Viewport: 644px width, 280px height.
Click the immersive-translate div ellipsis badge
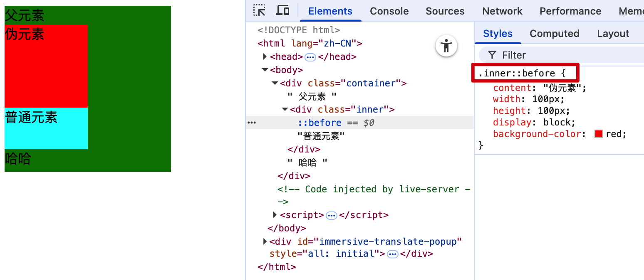coord(392,254)
